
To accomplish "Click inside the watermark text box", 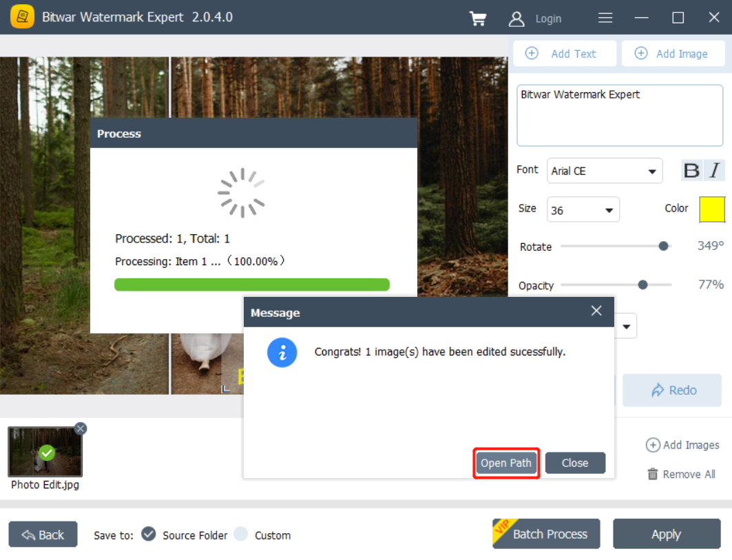I will [x=620, y=115].
